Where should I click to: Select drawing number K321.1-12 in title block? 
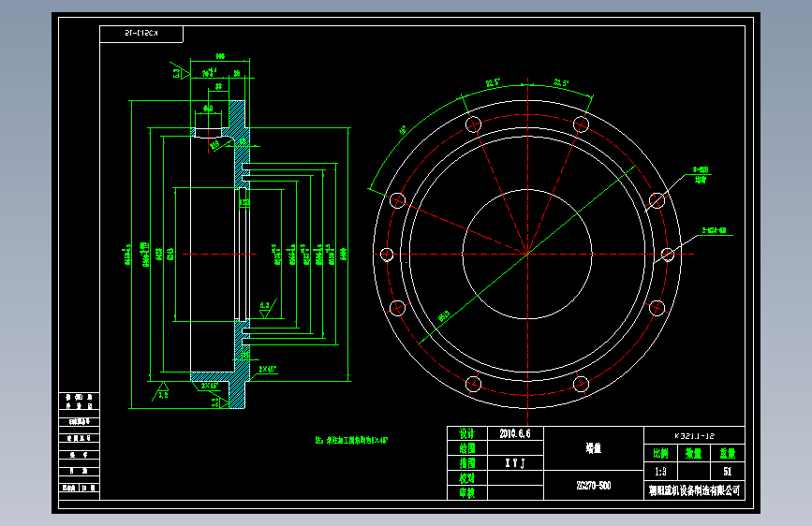coord(694,436)
